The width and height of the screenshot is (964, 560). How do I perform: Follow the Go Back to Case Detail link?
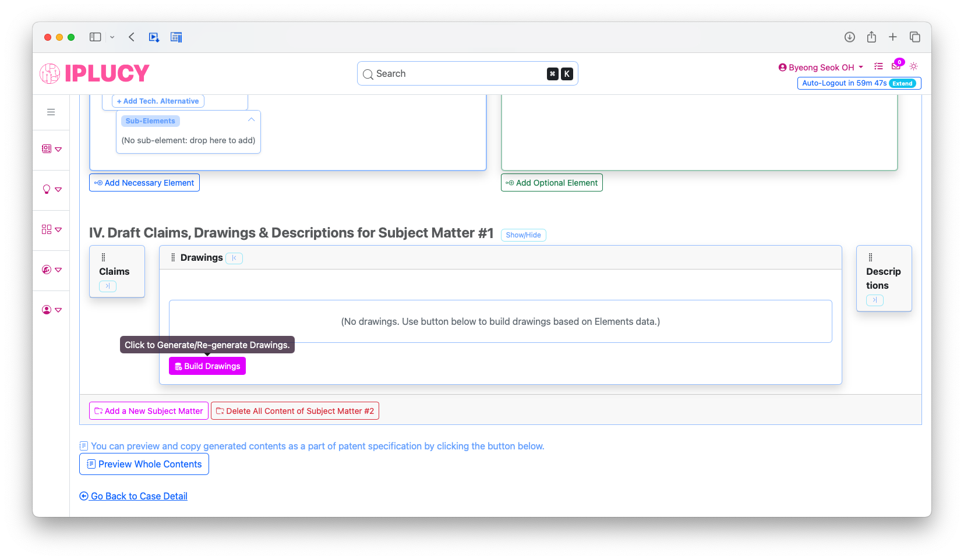[133, 496]
